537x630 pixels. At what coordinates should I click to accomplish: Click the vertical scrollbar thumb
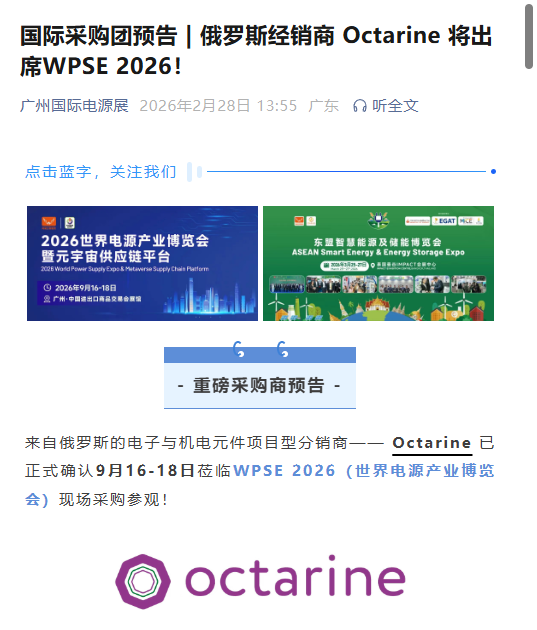[x=529, y=36]
